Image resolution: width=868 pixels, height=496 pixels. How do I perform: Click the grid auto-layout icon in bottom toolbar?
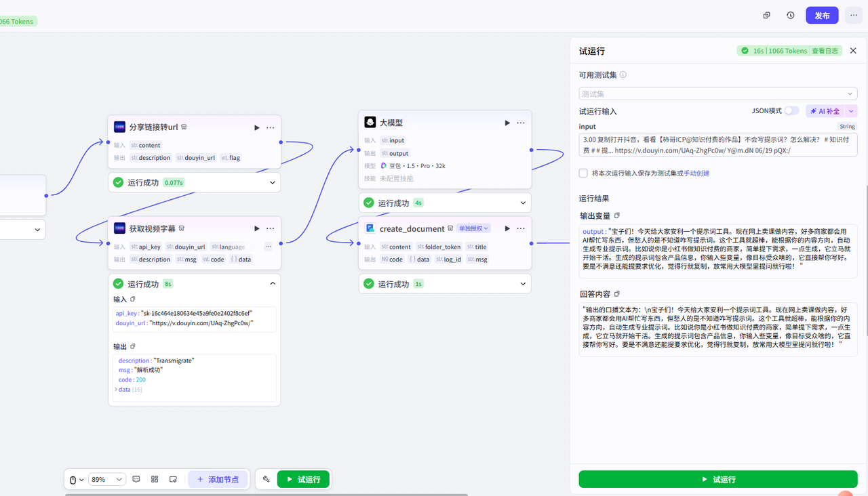point(155,479)
